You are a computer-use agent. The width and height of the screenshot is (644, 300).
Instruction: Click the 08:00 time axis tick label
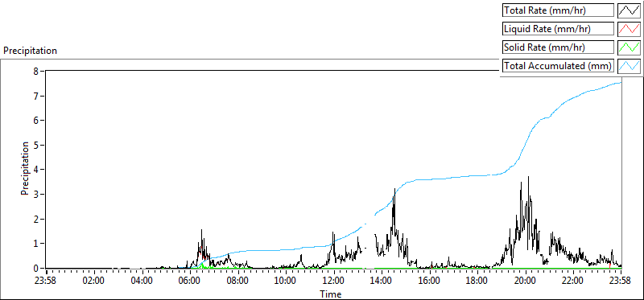pos(238,282)
